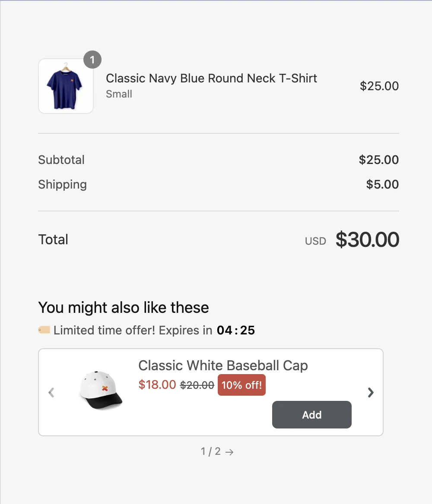The width and height of the screenshot is (432, 504).
Task: Click the crossed-out $20.00 price
Action: (x=197, y=385)
